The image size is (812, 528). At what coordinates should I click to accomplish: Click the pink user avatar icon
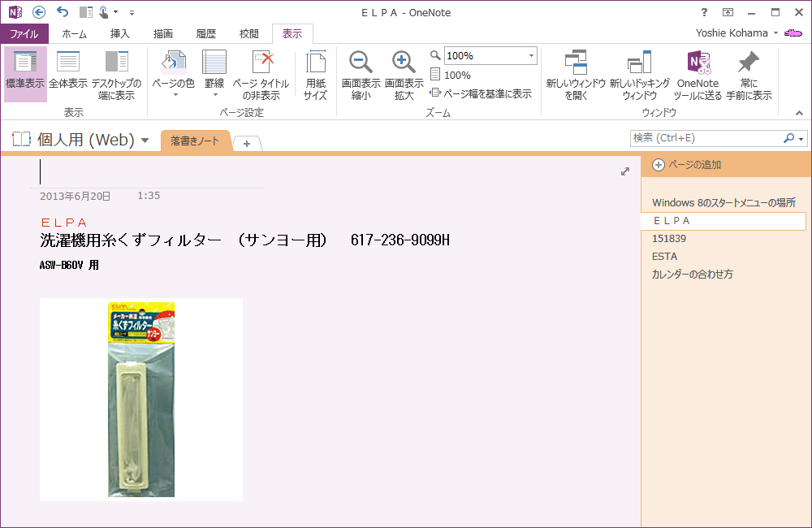(x=793, y=33)
